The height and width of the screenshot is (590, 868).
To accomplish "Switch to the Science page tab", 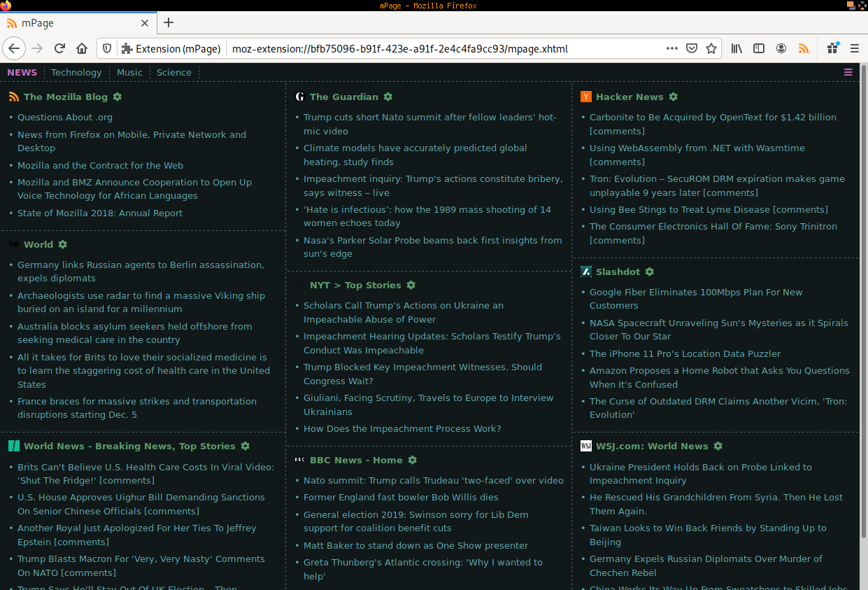I will coord(173,72).
